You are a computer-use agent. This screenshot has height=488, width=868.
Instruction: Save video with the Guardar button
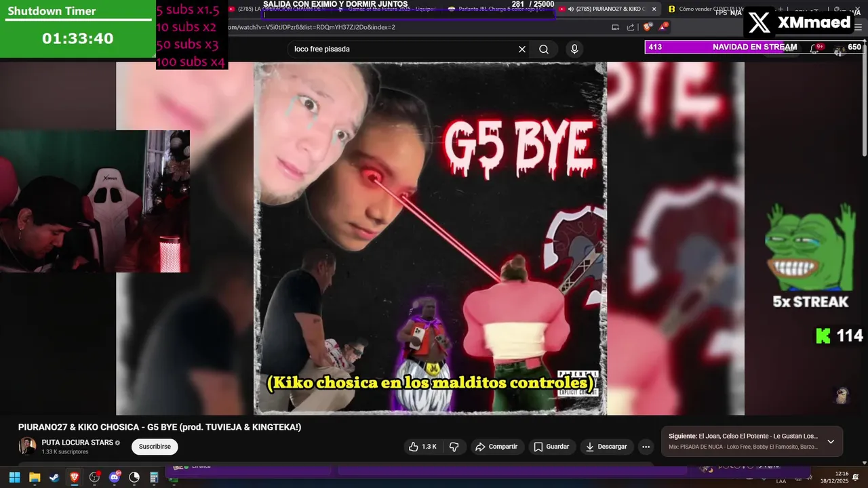point(551,447)
